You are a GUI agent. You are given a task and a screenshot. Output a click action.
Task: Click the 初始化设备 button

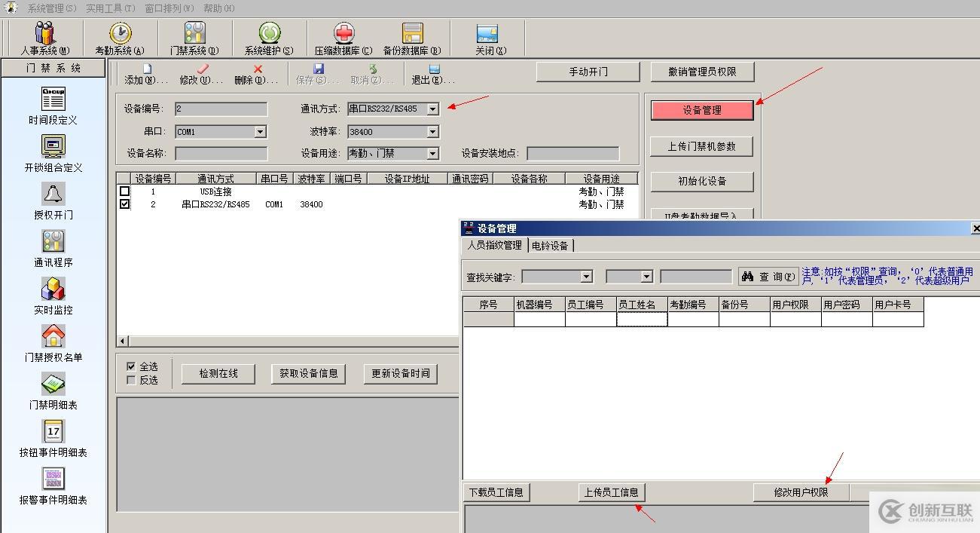[x=702, y=182]
